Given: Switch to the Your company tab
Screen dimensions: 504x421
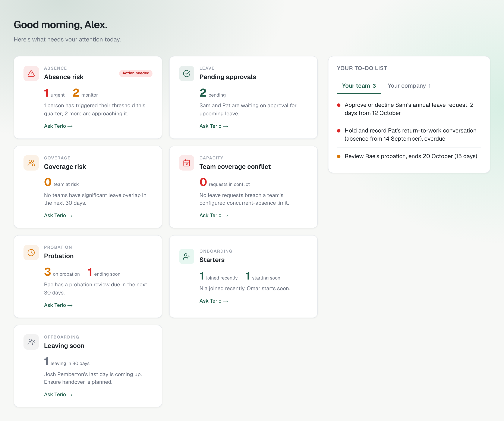Looking at the screenshot, I should point(409,86).
